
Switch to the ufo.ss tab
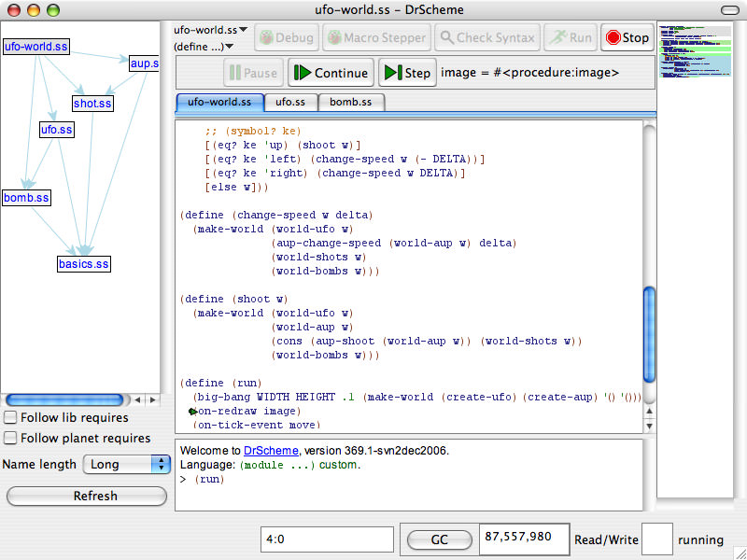point(290,102)
